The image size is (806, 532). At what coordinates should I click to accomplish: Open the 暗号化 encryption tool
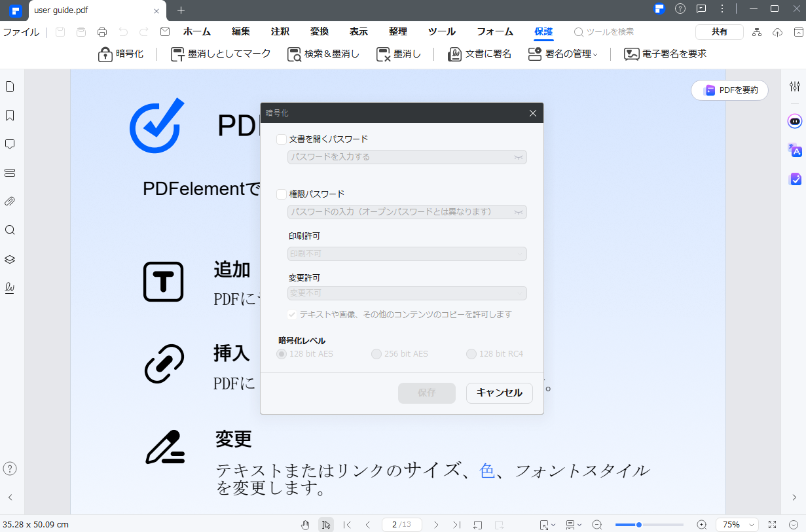point(120,54)
